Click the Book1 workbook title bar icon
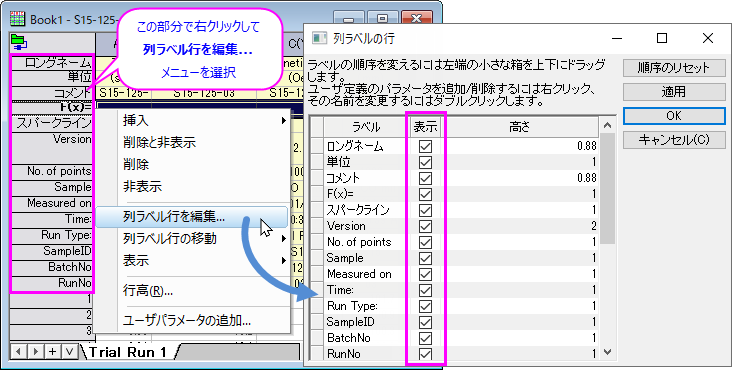The width and height of the screenshot is (732, 370). [x=17, y=19]
